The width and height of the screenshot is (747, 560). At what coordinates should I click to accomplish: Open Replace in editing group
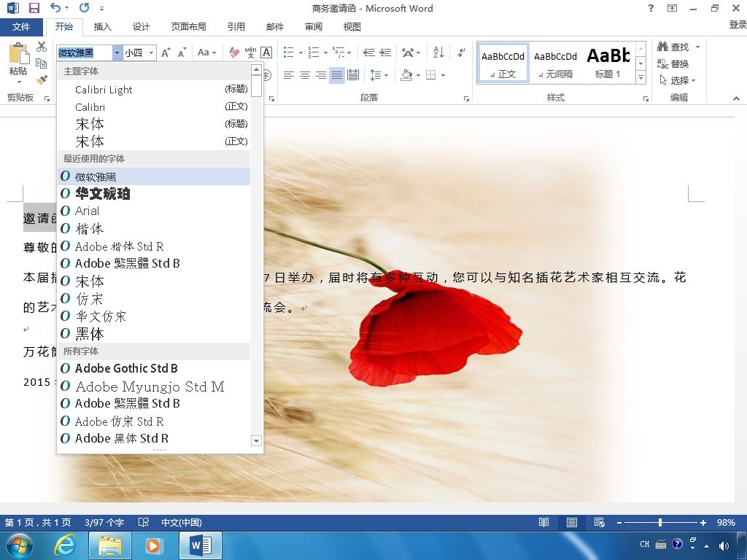(673, 64)
